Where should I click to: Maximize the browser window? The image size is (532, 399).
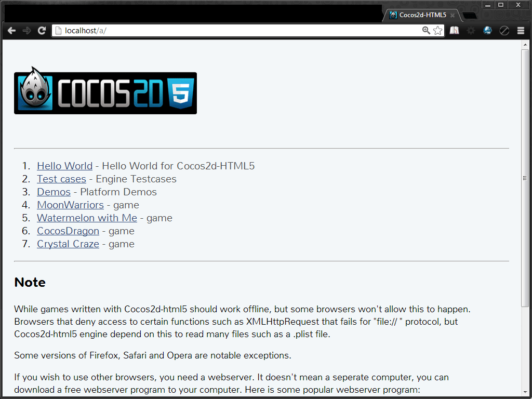point(500,5)
